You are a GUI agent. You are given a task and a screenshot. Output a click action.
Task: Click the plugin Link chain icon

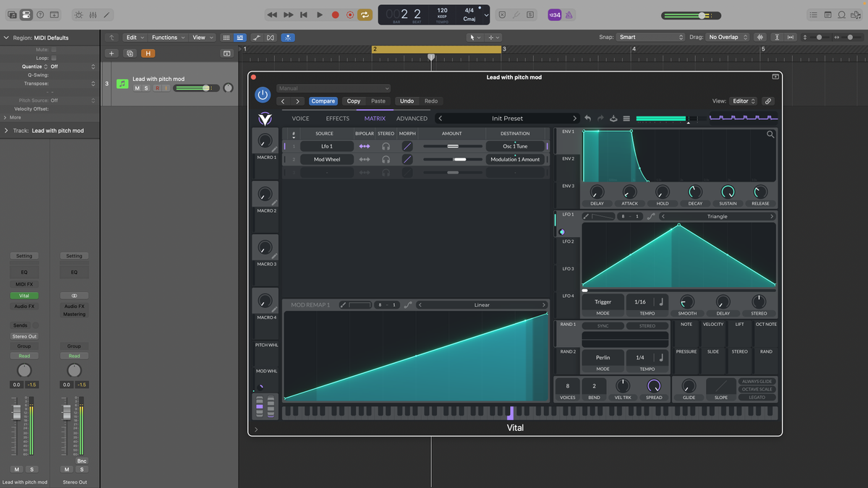pos(768,101)
